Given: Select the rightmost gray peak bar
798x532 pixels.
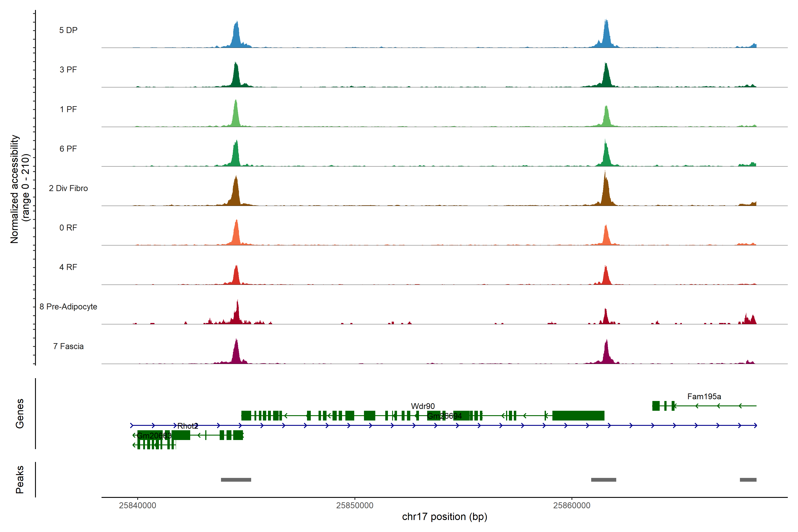Looking at the screenshot, I should 748,479.
